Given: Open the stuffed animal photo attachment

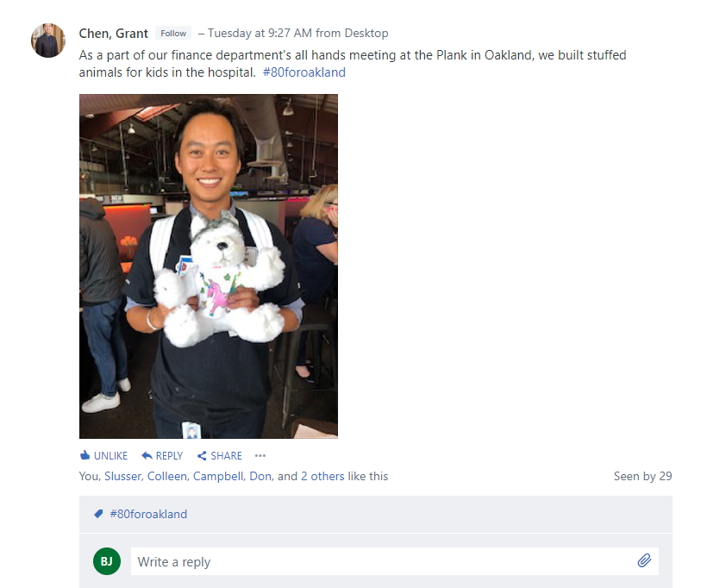Looking at the screenshot, I should 209,266.
